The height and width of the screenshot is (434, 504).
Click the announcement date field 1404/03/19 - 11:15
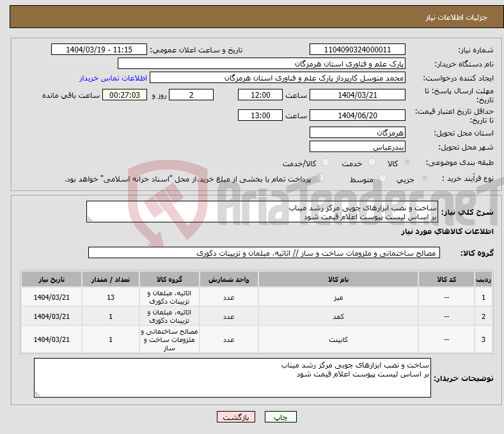99,49
